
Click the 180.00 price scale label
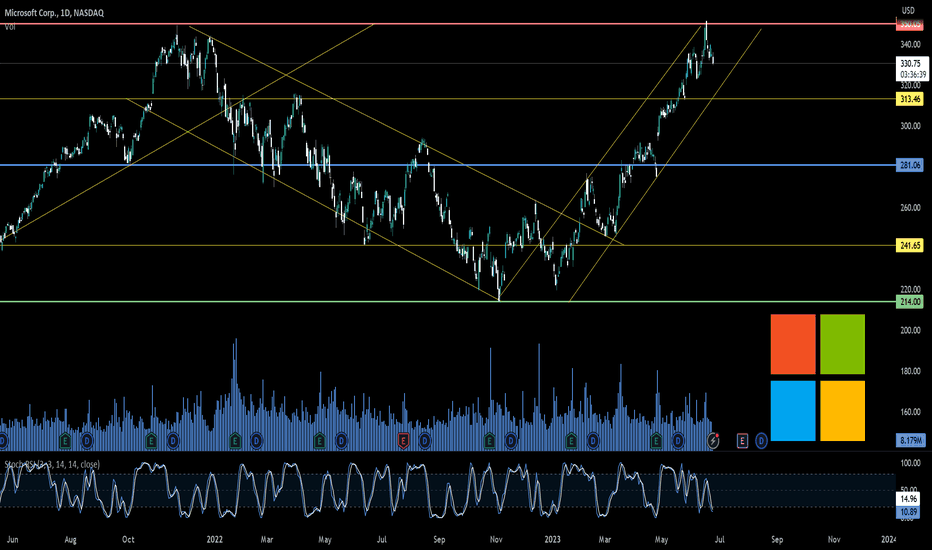pyautogui.click(x=910, y=372)
